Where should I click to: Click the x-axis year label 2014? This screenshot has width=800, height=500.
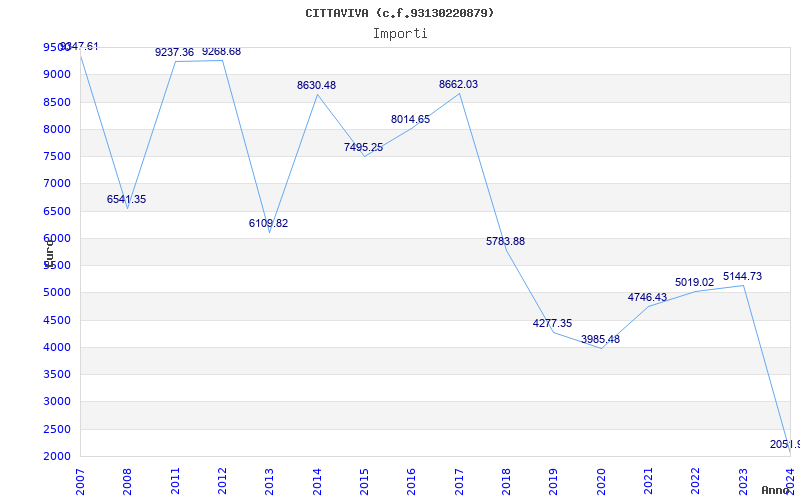click(x=317, y=482)
